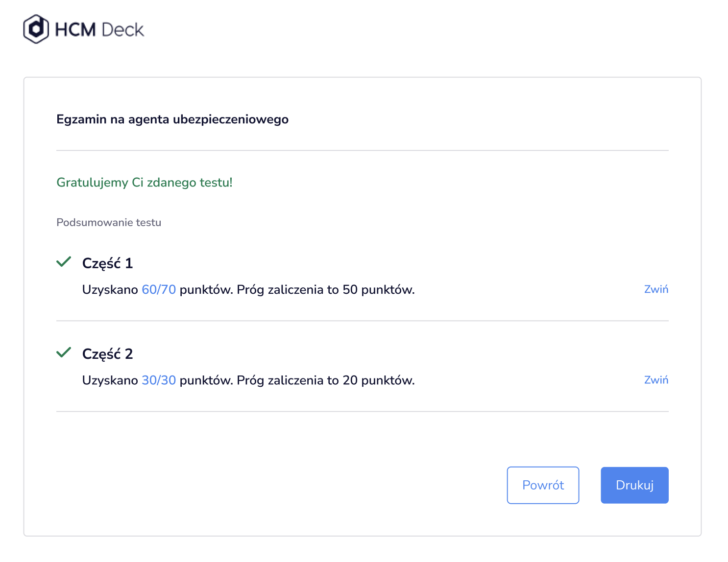Click the word Uzyskano under Część 1
728x562 pixels.
click(x=110, y=290)
